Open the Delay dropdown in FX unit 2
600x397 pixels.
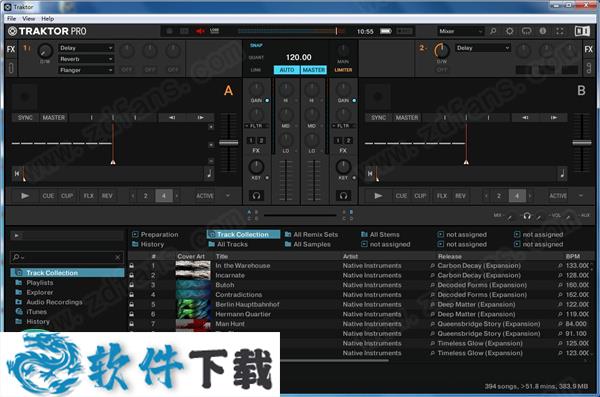pyautogui.click(x=483, y=48)
